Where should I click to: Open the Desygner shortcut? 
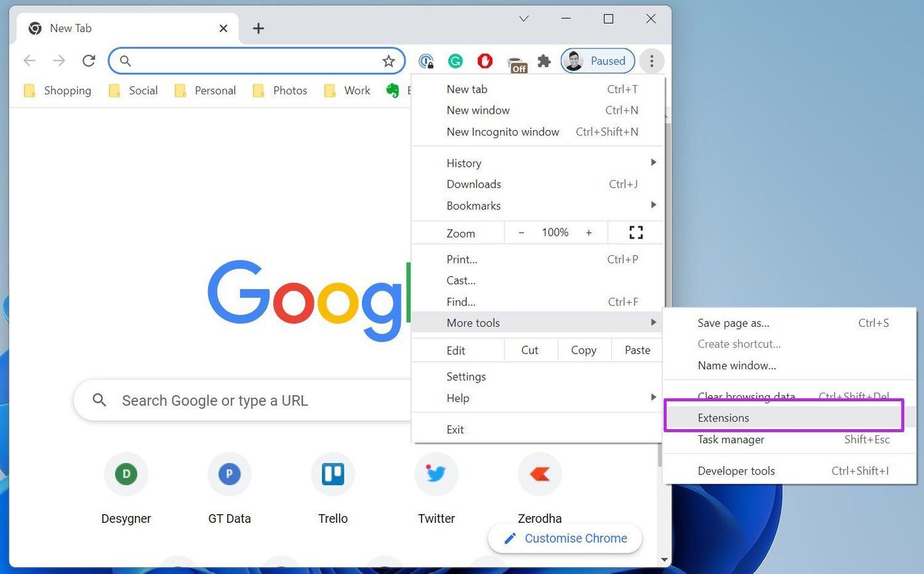126,490
